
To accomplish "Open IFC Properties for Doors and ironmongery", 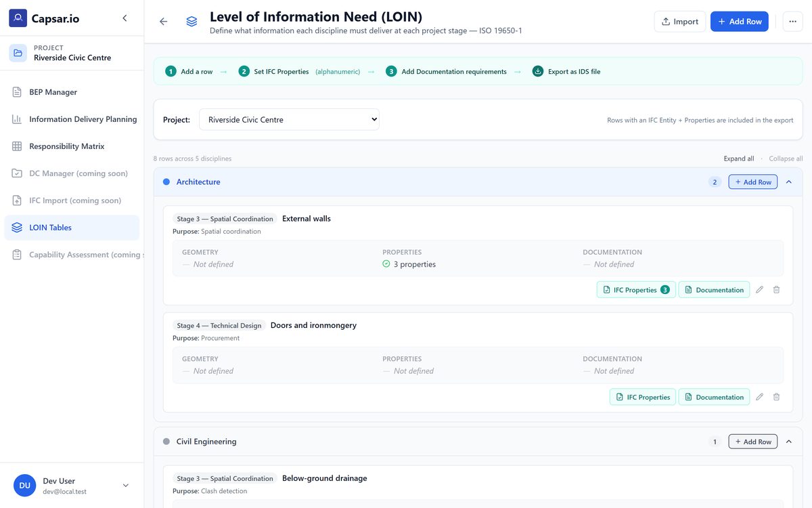I will pos(642,397).
